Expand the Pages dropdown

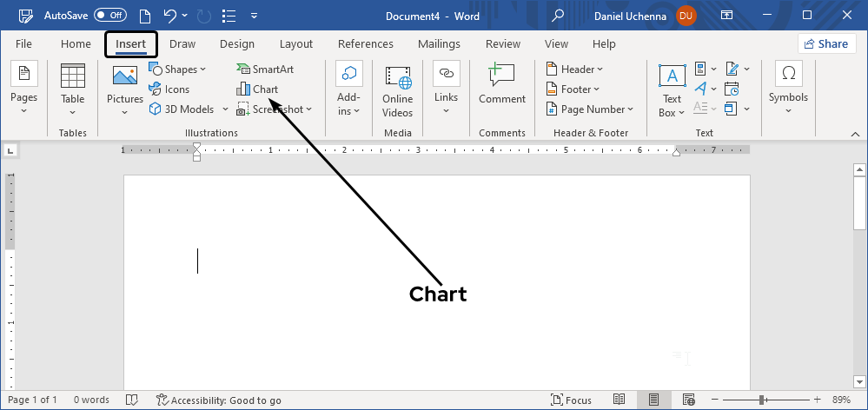tap(23, 110)
